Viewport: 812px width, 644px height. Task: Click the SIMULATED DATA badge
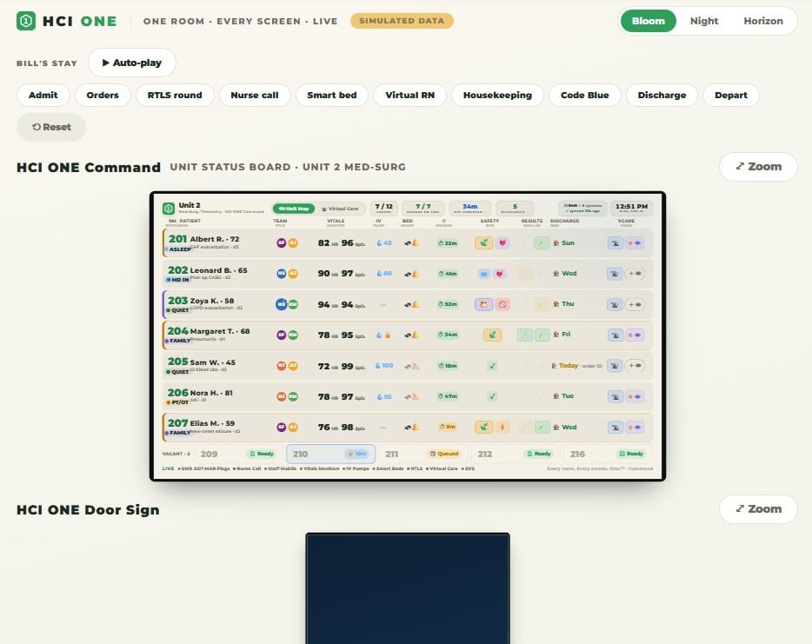click(402, 21)
